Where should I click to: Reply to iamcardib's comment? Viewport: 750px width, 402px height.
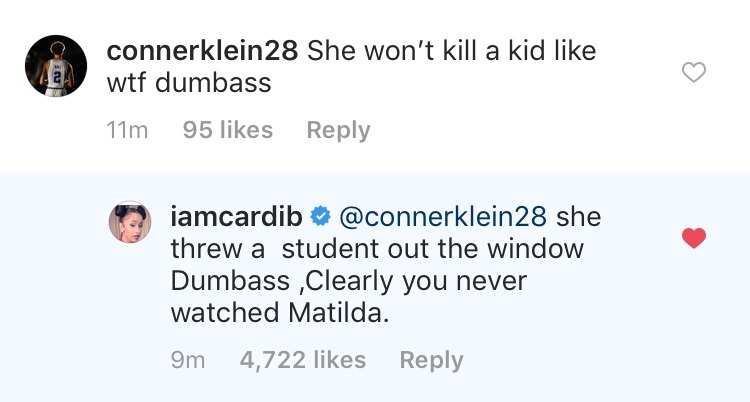[431, 360]
